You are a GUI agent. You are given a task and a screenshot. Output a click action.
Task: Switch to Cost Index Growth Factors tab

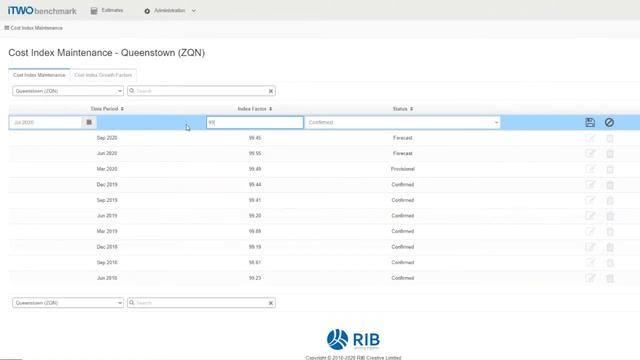coord(103,75)
